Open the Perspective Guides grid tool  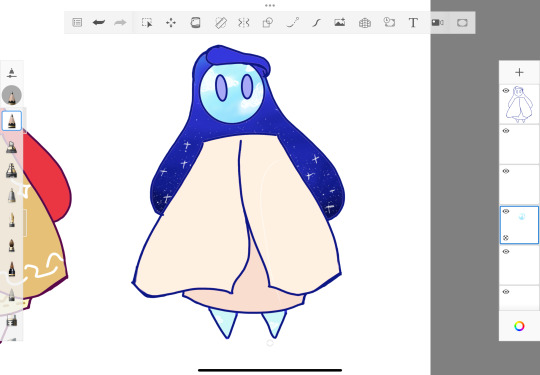pos(365,23)
